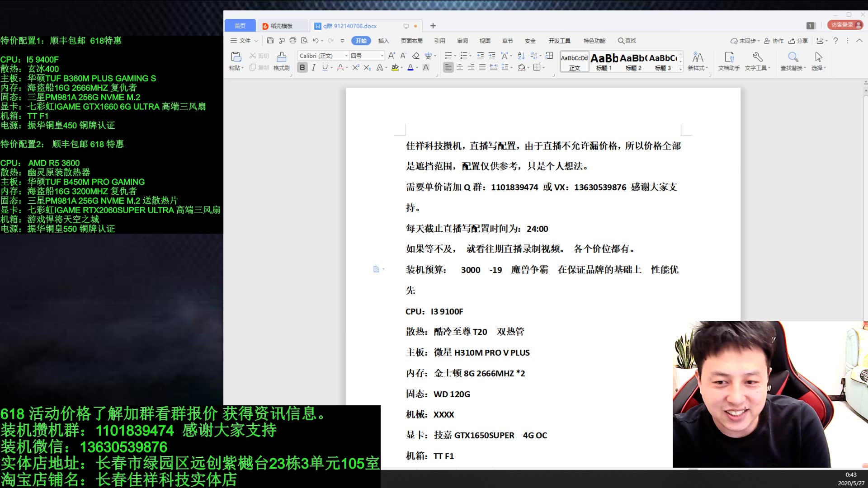868x488 pixels.
Task: Open the font name Calibri dropdown
Action: click(x=347, y=56)
